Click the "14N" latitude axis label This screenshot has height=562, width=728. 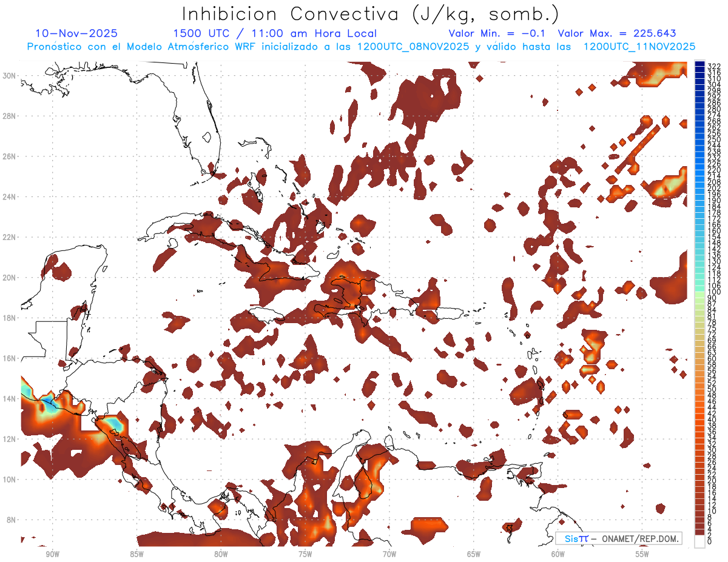[9, 399]
